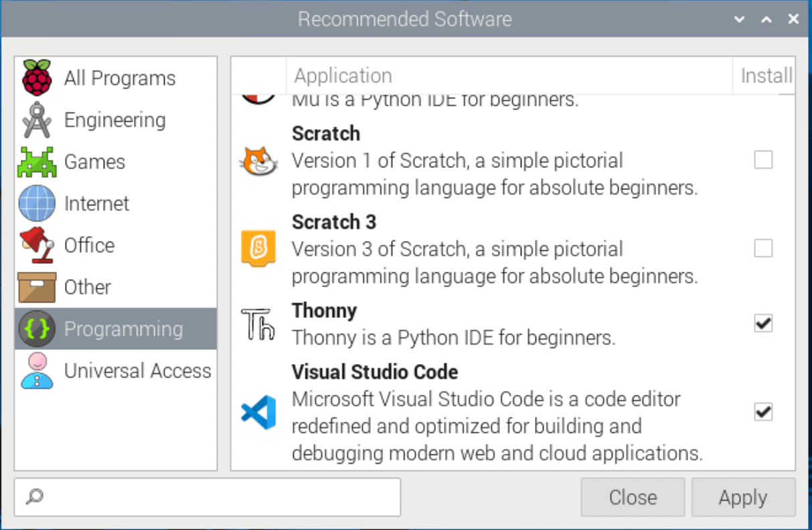The height and width of the screenshot is (530, 812).
Task: Select the Other cardboard box icon
Action: 37,287
